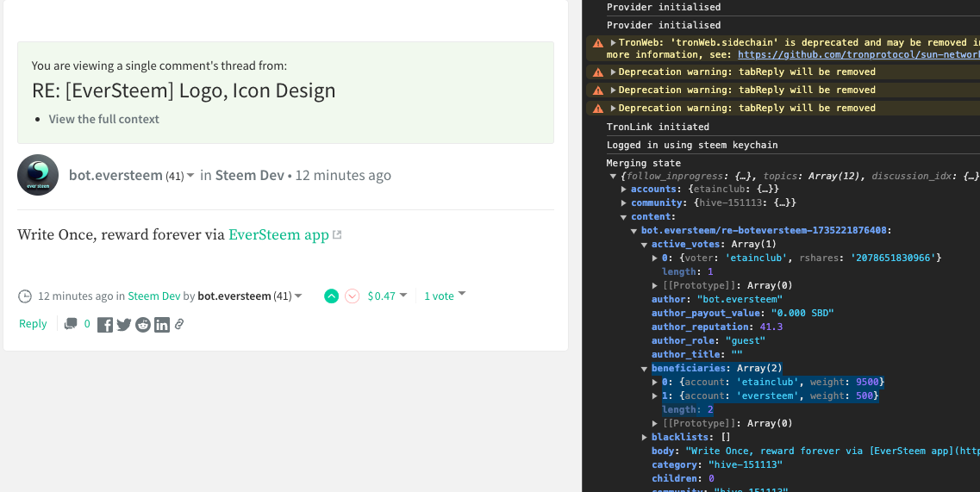
Task: Open dropdown beside bot.eversteem header name
Action: click(x=190, y=176)
